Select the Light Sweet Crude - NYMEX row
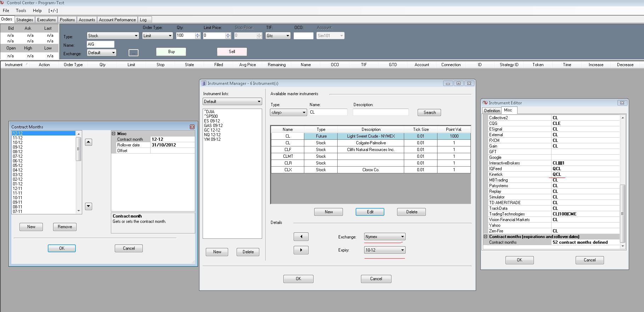Image resolution: width=644 pixels, height=312 pixels. point(371,136)
